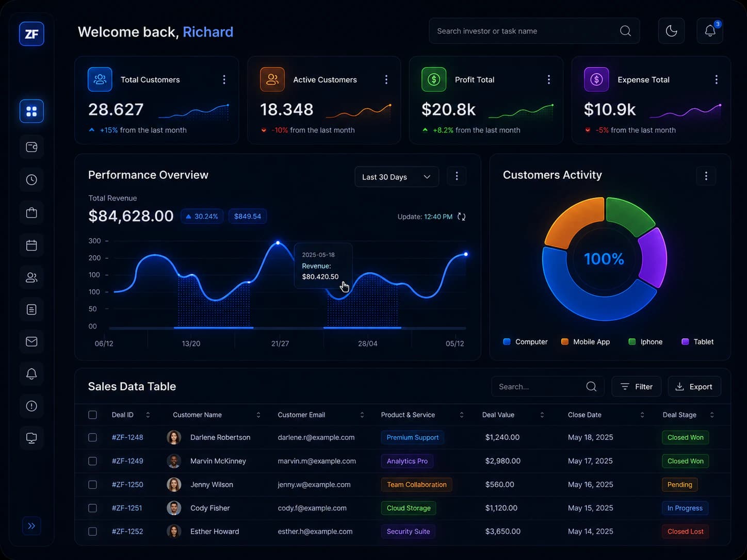Check the row #ZF-1249 checkbox
This screenshot has height=560, width=747.
pos(92,461)
